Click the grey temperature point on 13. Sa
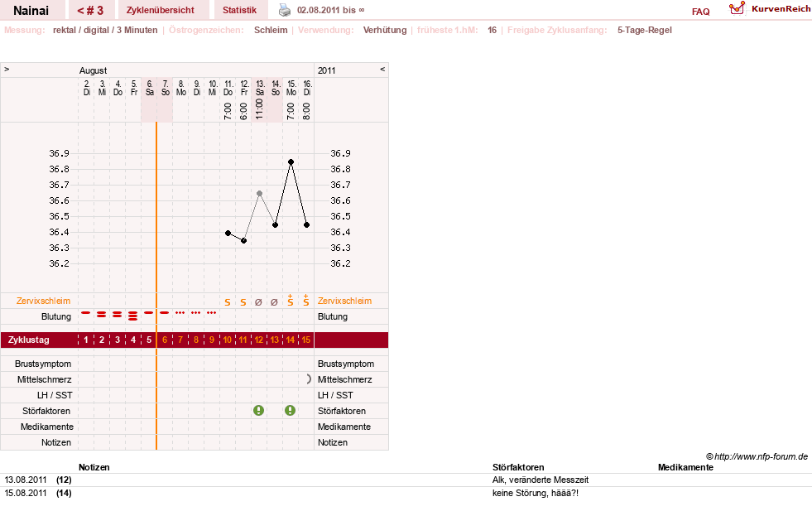The height and width of the screenshot is (516, 812). 259,193
